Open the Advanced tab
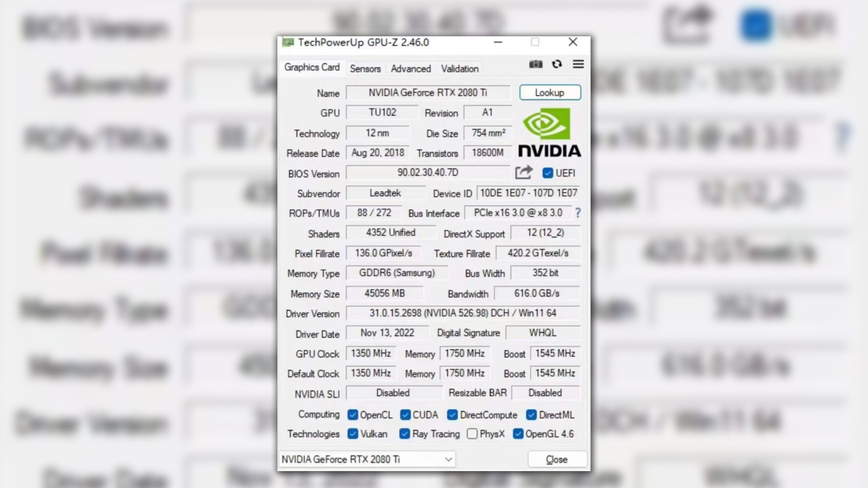The image size is (868, 488). 411,69
